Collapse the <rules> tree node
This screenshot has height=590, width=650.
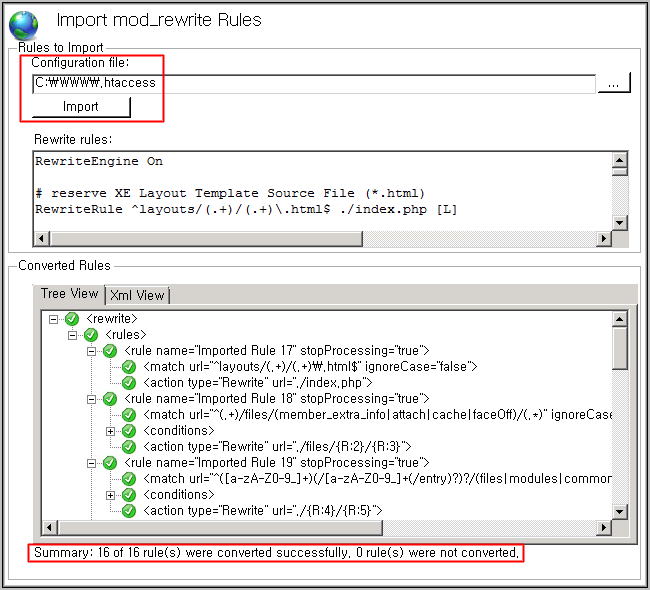(x=72, y=335)
